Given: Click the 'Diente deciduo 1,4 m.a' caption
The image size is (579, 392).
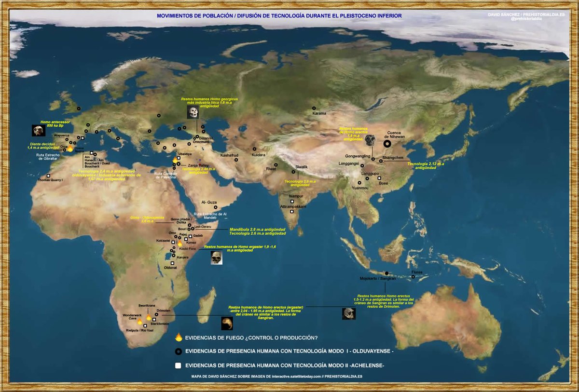Looking at the screenshot, I should [x=44, y=145].
